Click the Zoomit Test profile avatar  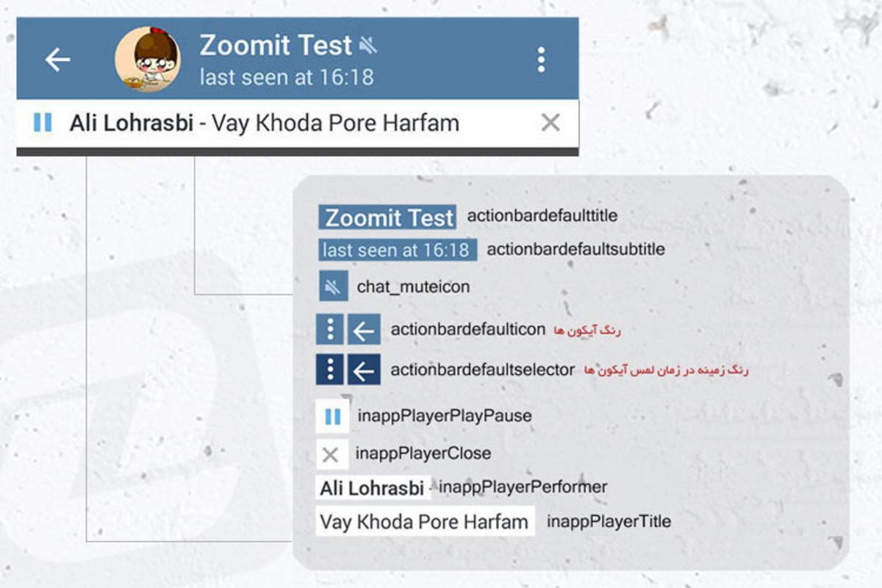(148, 60)
